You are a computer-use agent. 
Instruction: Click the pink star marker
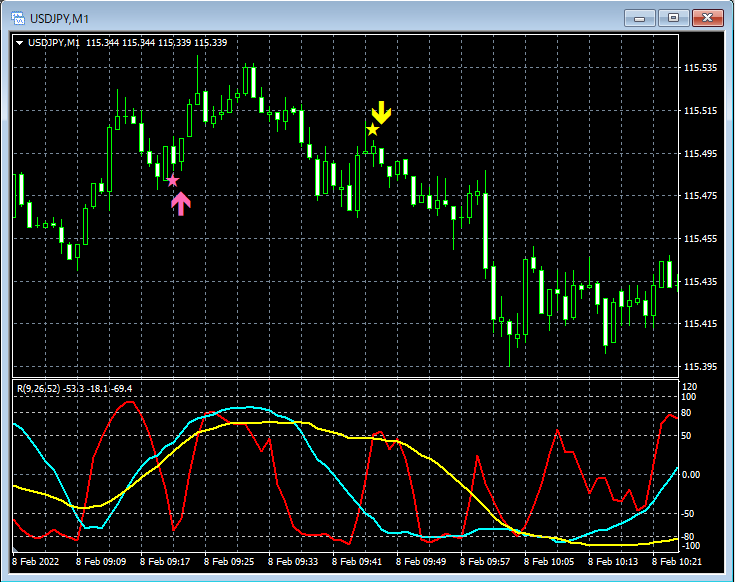(x=173, y=180)
